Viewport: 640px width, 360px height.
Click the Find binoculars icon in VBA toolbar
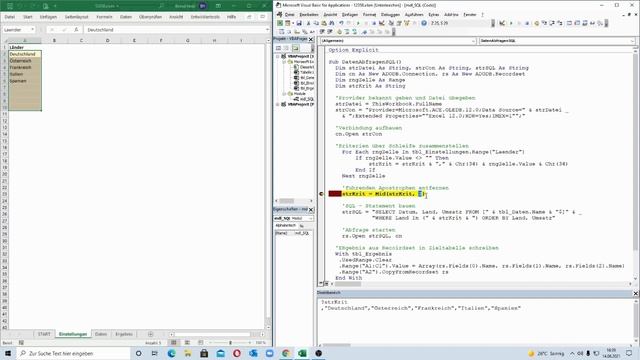pos(331,23)
